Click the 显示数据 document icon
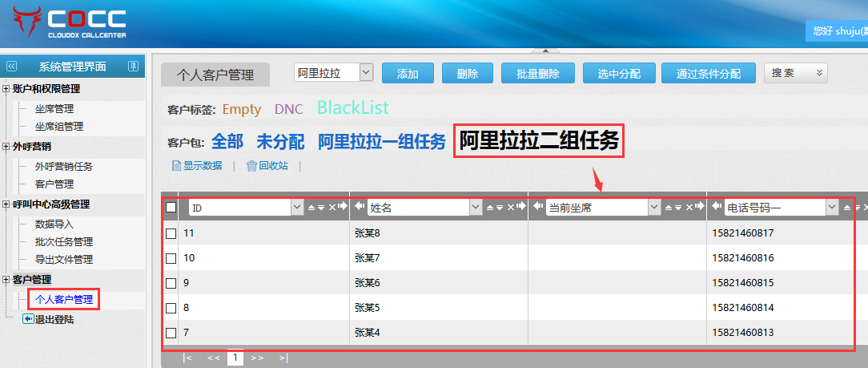Image resolution: width=868 pixels, height=368 pixels. coord(176,166)
